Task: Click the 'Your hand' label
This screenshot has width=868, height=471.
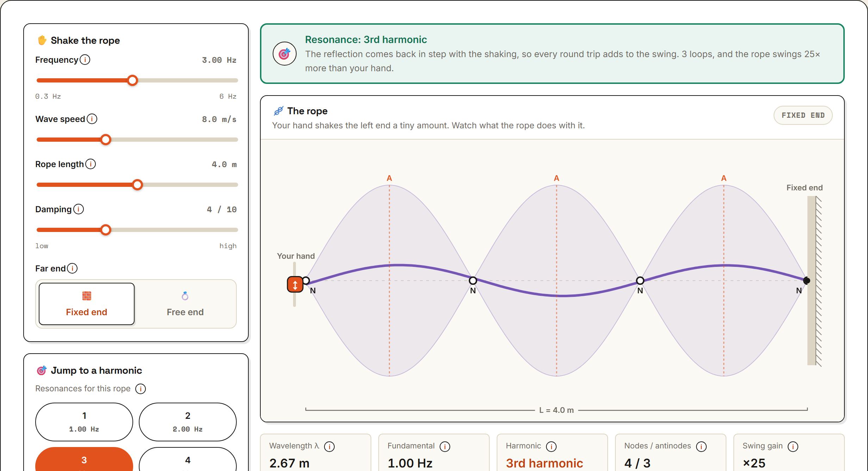Action: 296,256
